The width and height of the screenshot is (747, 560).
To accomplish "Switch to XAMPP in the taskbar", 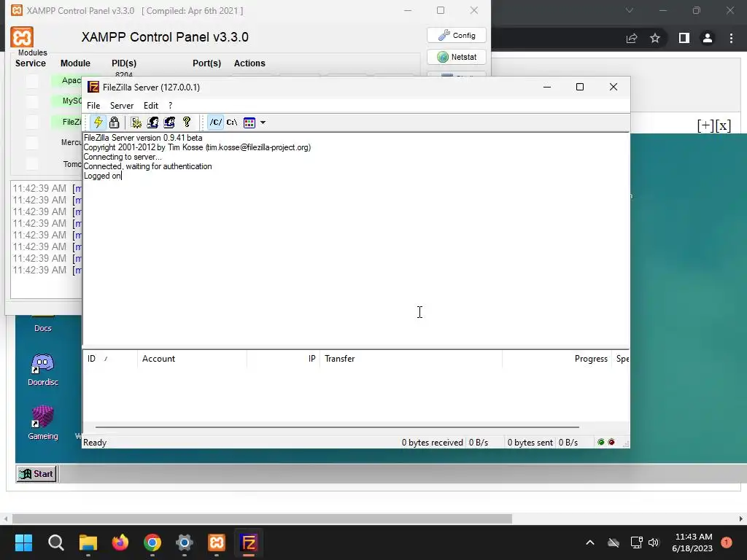I will 217,542.
